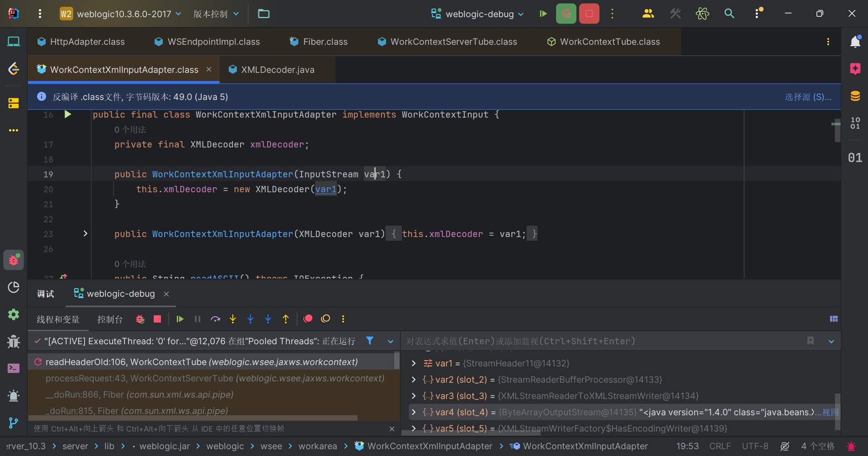Toggle the power save / inspections status icon
This screenshot has height=456, width=868.
point(785,446)
